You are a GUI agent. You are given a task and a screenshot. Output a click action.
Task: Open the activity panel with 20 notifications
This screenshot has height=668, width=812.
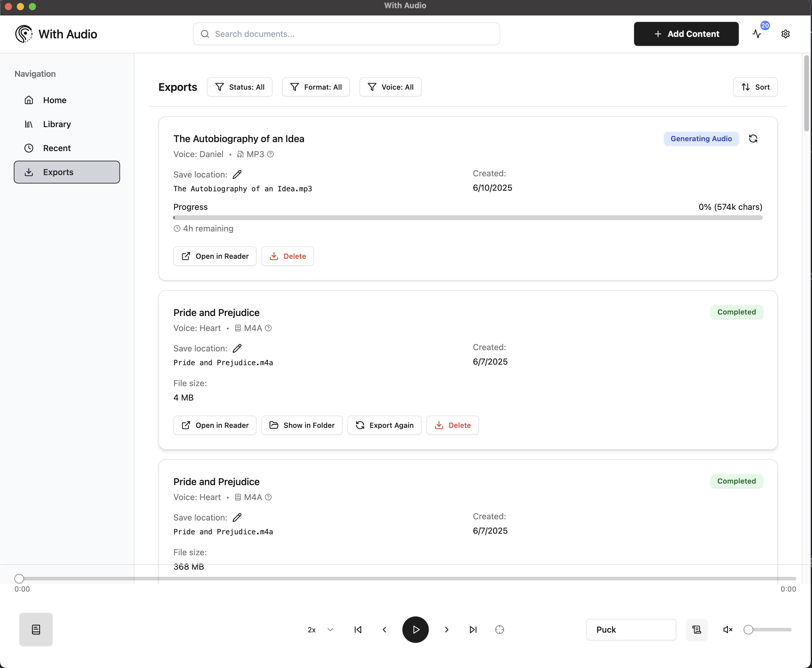pos(758,34)
